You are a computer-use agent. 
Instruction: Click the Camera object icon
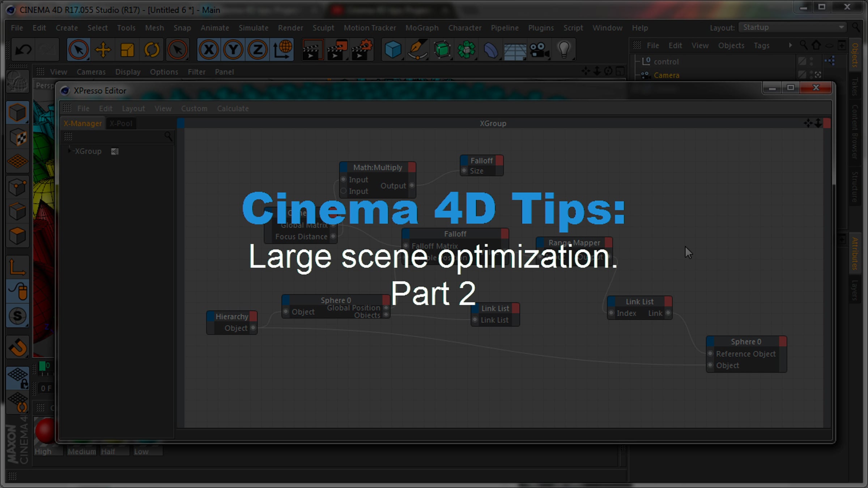pos(540,50)
